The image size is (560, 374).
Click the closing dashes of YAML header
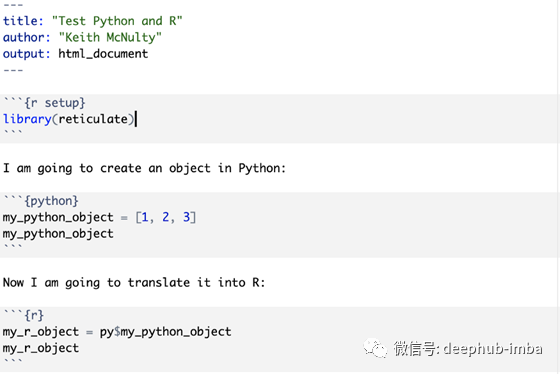coord(13,70)
